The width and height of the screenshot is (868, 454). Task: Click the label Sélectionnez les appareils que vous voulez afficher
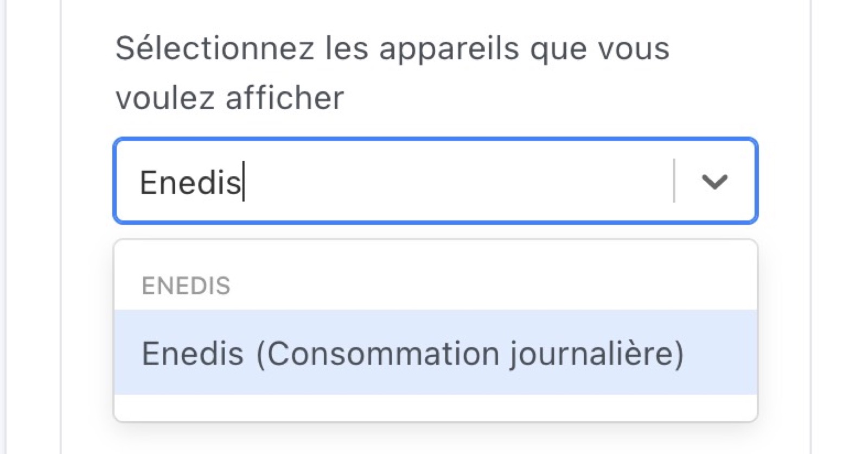(391, 71)
